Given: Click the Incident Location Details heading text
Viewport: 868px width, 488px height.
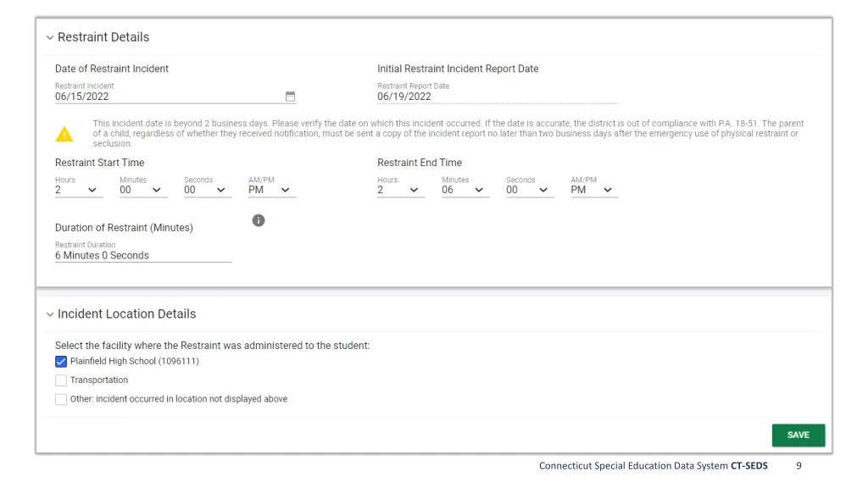Looking at the screenshot, I should point(127,313).
